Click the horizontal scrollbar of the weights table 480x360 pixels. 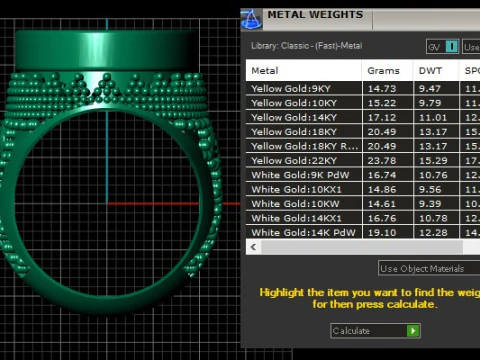pyautogui.click(x=362, y=247)
